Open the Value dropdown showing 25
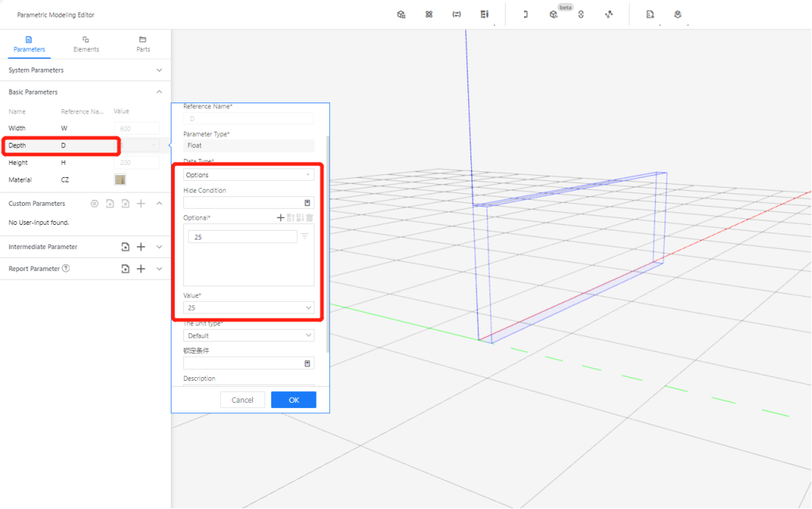The height and width of the screenshot is (509, 812). (248, 308)
